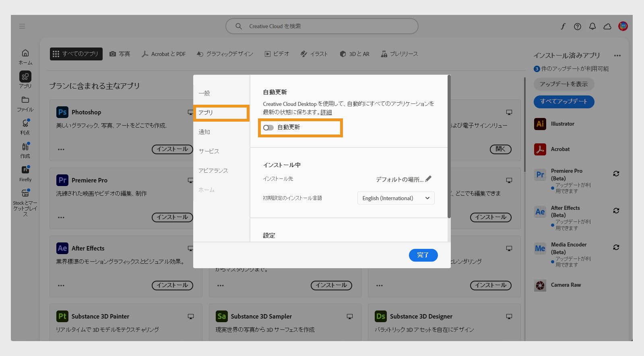
Task: Open Firefly in the sidebar
Action: click(25, 174)
